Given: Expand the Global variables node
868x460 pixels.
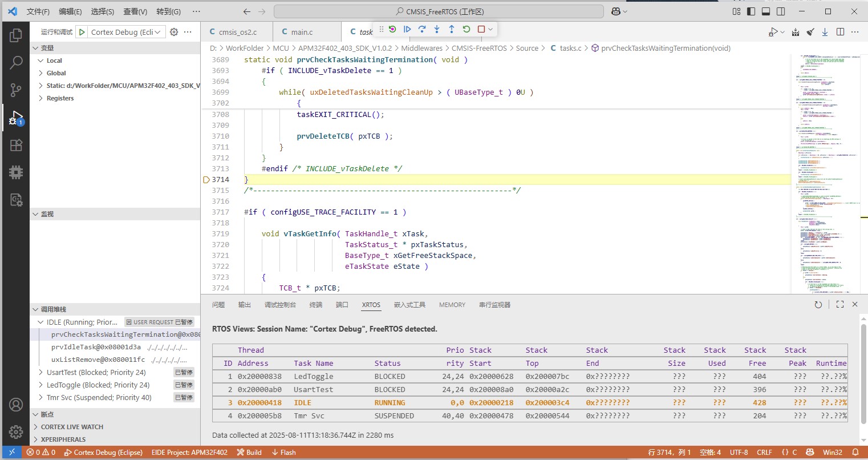Looking at the screenshot, I should (x=40, y=73).
